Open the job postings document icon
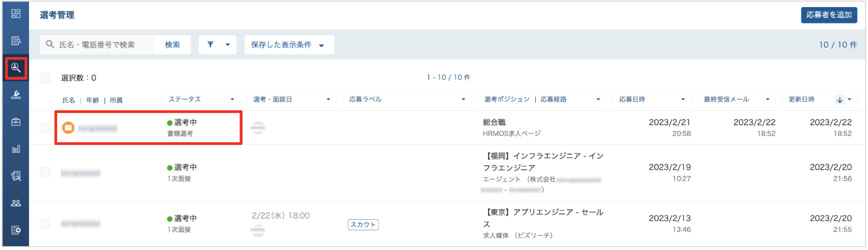The height and width of the screenshot is (250, 868). [x=16, y=41]
